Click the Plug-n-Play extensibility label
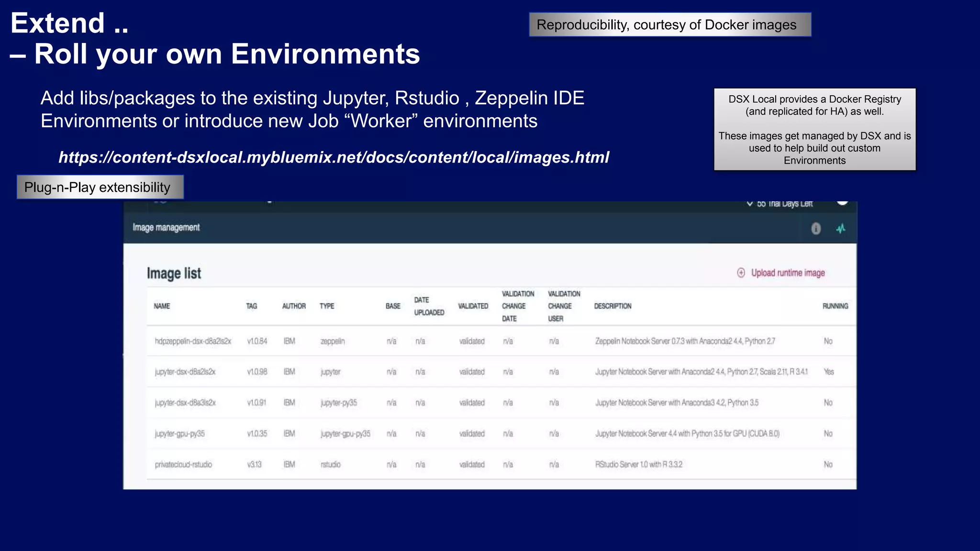This screenshot has height=551, width=980. (x=100, y=187)
